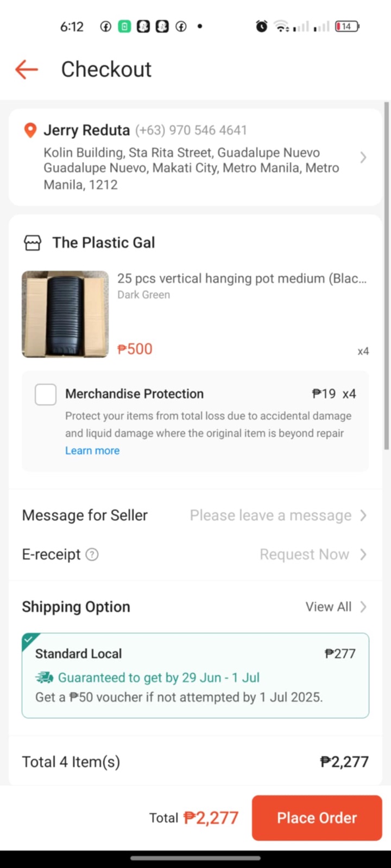Tap the Wi-Fi status icon
Image resolution: width=391 pixels, height=868 pixels.
(x=281, y=26)
